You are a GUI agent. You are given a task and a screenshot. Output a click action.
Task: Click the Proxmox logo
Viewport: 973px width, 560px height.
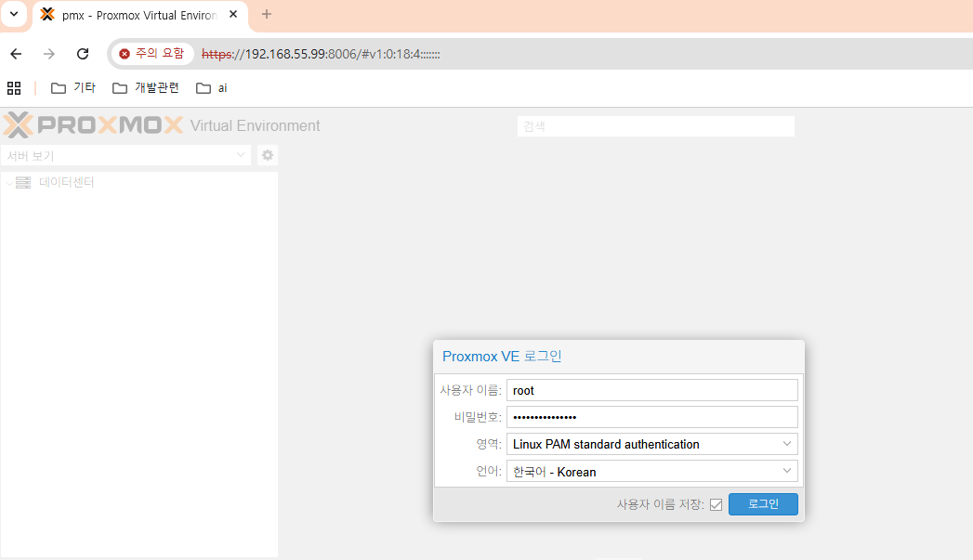point(93,124)
